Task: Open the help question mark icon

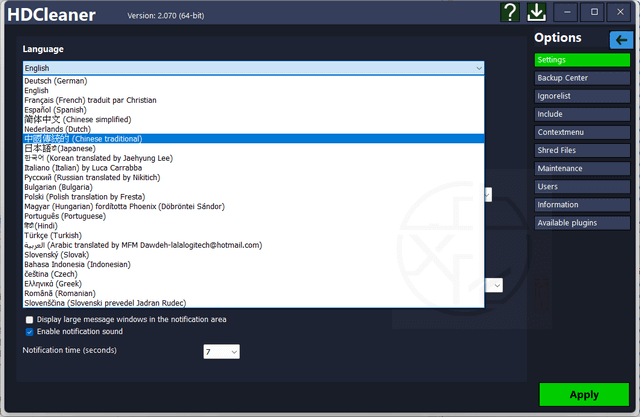Action: (x=510, y=12)
